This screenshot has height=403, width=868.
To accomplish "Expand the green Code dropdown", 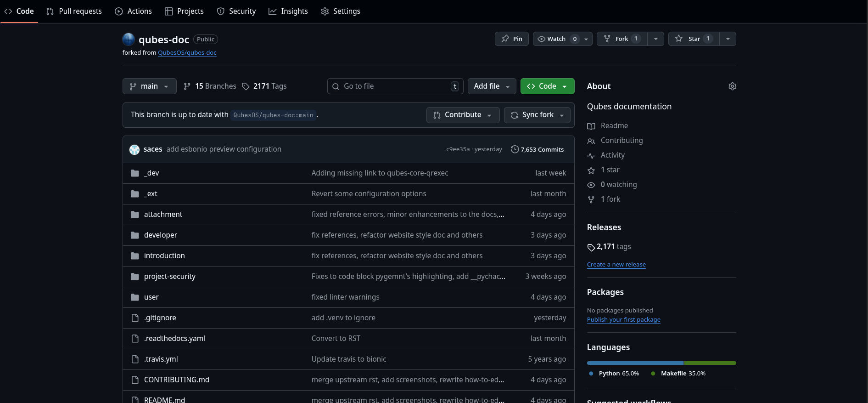I will [547, 86].
